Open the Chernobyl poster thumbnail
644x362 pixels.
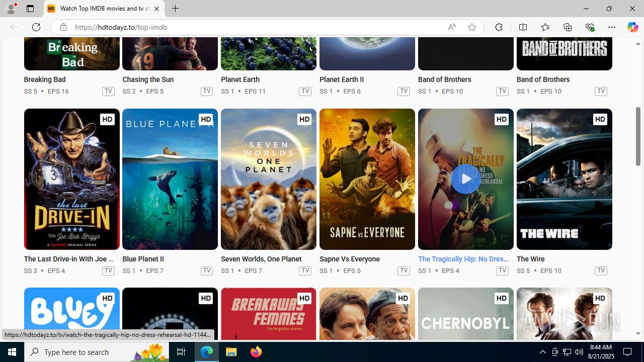pyautogui.click(x=465, y=314)
